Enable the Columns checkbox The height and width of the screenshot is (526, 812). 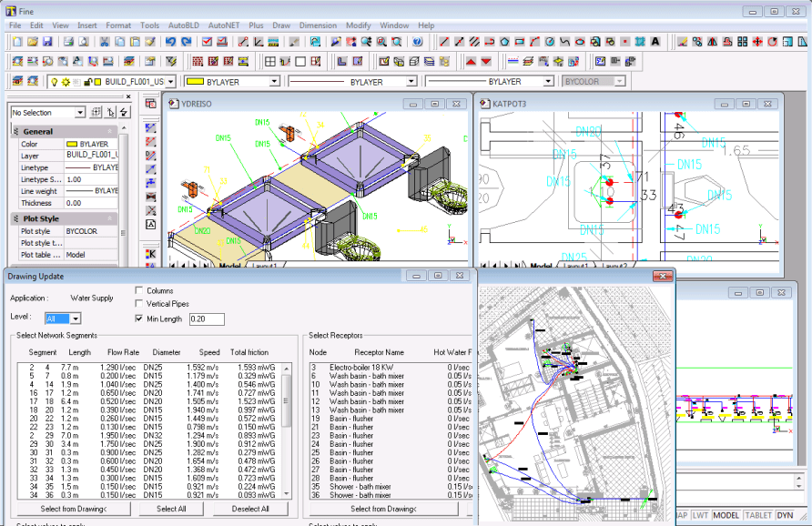coord(138,291)
